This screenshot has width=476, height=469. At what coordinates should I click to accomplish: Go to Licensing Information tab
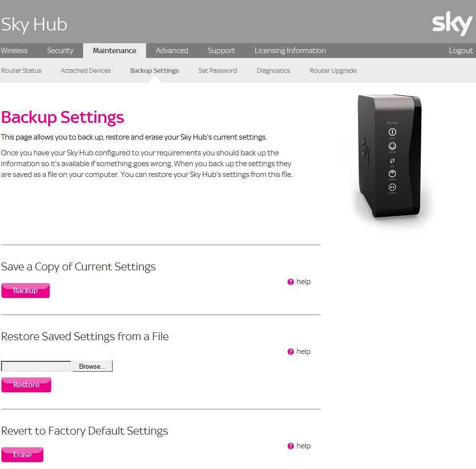point(290,51)
